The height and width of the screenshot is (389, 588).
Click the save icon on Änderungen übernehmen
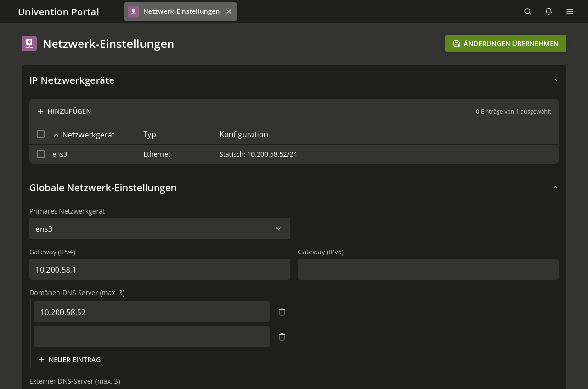click(x=457, y=43)
